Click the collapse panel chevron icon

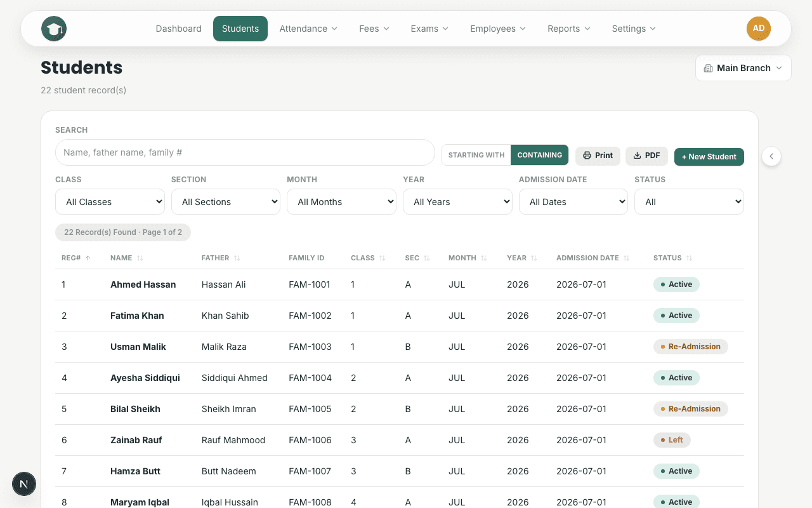point(771,156)
